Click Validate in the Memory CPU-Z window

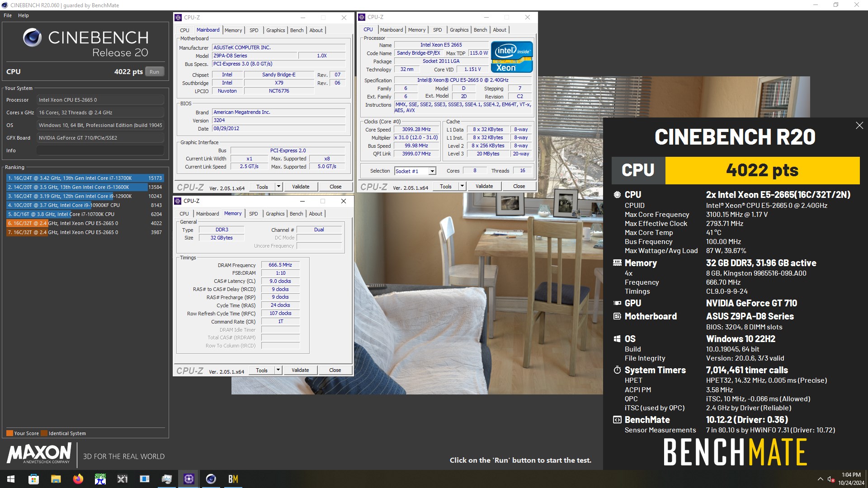point(300,370)
